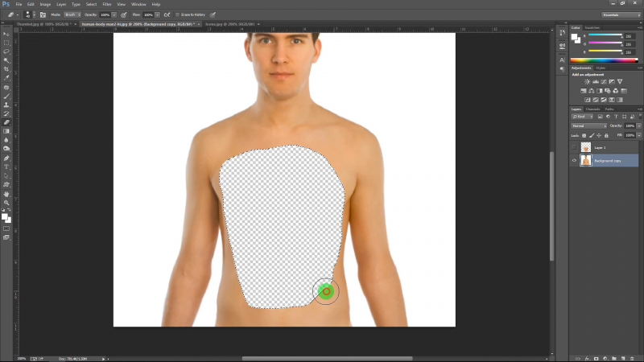Toggle lock image pixels
The height and width of the screenshot is (362, 644).
592,135
